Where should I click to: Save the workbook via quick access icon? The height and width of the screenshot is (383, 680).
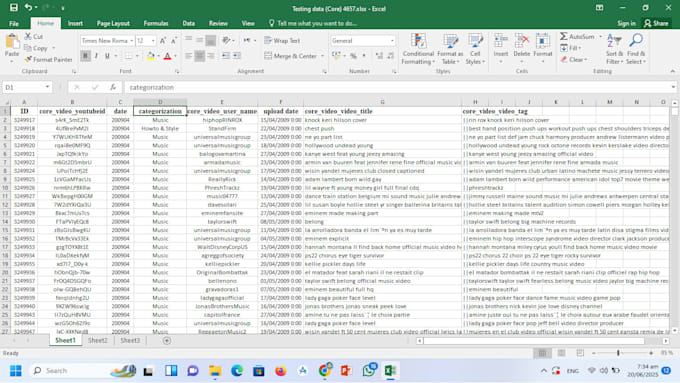click(x=13, y=7)
